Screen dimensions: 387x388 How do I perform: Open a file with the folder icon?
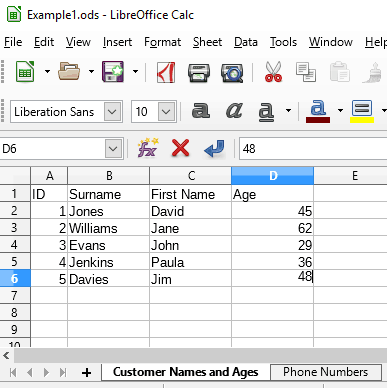coord(69,72)
